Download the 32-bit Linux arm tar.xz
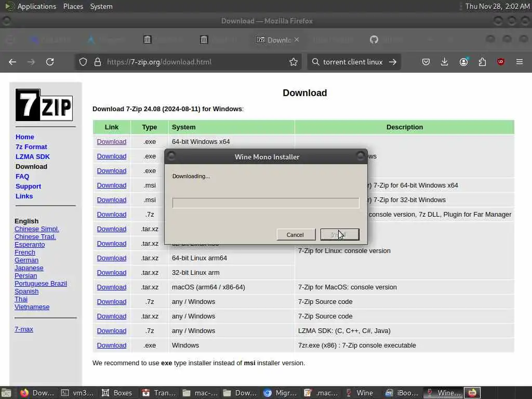 click(x=112, y=273)
